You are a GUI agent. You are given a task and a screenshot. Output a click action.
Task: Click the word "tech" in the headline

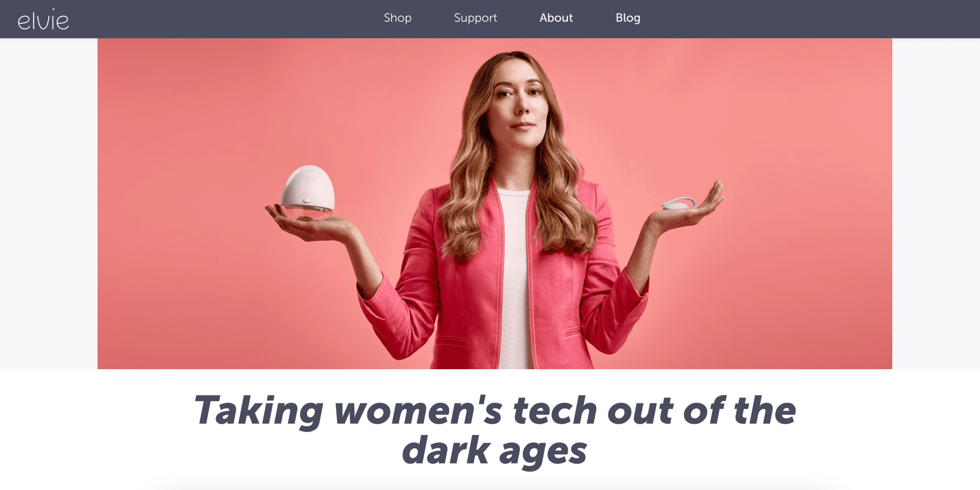tap(555, 411)
